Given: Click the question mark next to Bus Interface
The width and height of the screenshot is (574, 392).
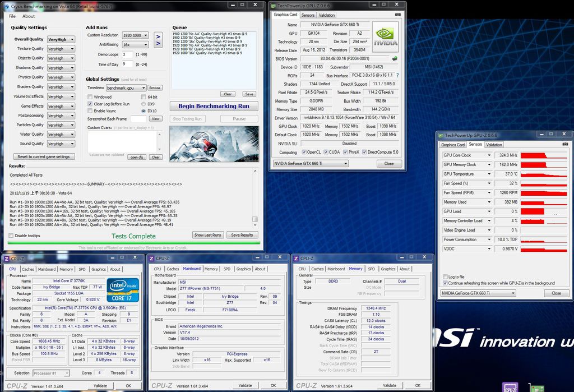Looking at the screenshot, I should click(x=397, y=75).
